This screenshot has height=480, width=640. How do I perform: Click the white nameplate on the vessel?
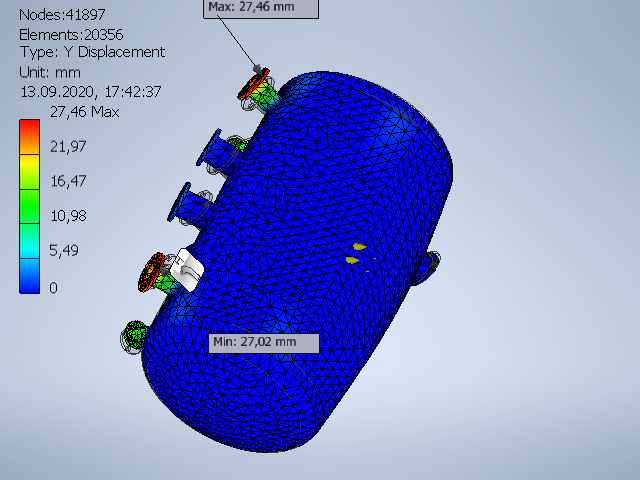pos(187,270)
